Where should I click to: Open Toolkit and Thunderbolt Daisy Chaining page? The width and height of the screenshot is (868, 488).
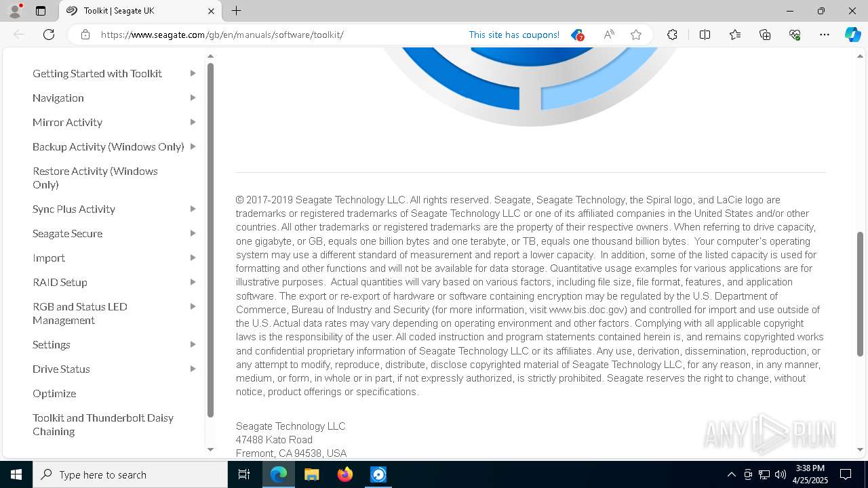[x=103, y=424]
